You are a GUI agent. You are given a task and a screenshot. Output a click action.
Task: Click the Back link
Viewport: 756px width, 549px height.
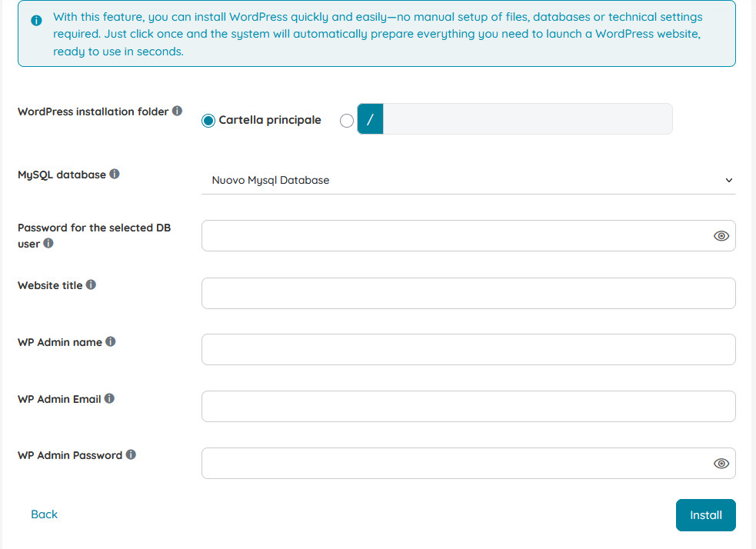click(44, 514)
